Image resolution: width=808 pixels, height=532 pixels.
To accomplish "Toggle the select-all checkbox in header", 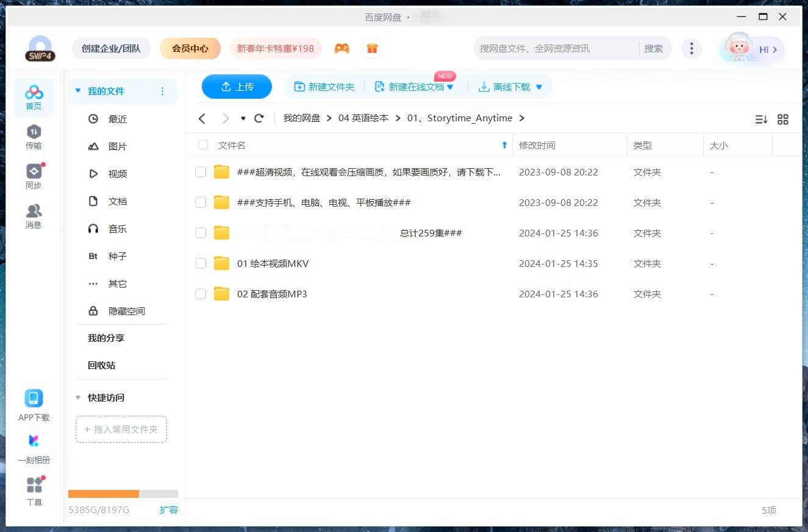I will click(203, 145).
